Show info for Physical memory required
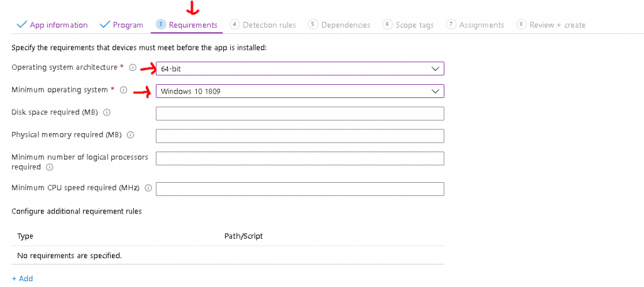This screenshot has width=644, height=287. (131, 134)
